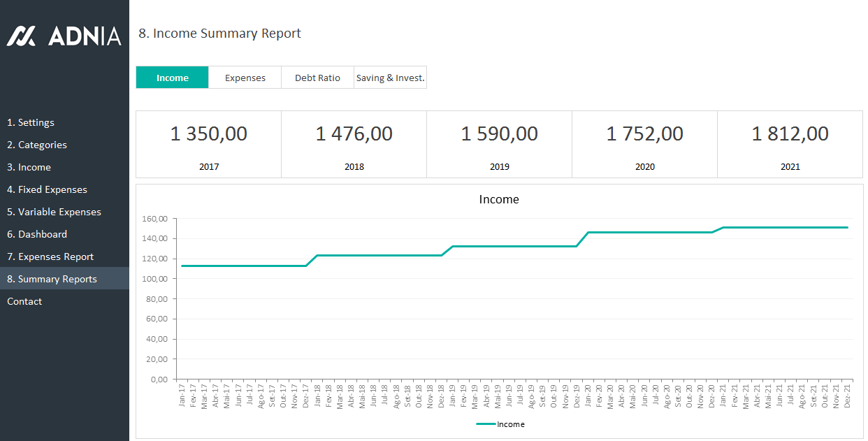Navigate to Variable Expenses
Image resolution: width=868 pixels, height=441 pixels.
tap(54, 212)
